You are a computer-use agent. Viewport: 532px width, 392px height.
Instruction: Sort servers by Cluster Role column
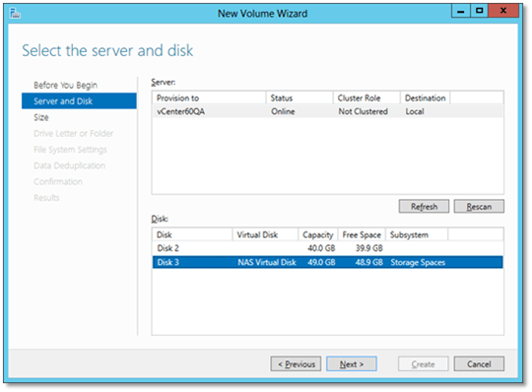pos(366,98)
